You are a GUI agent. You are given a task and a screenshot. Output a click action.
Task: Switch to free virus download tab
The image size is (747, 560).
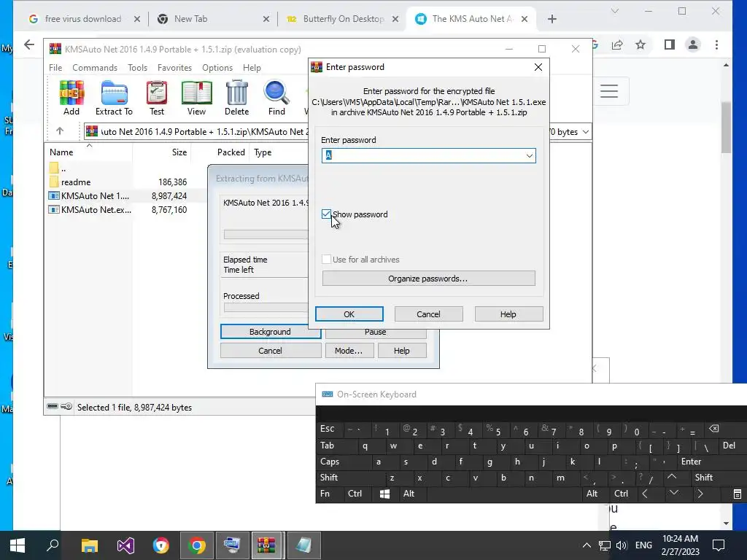tap(83, 19)
